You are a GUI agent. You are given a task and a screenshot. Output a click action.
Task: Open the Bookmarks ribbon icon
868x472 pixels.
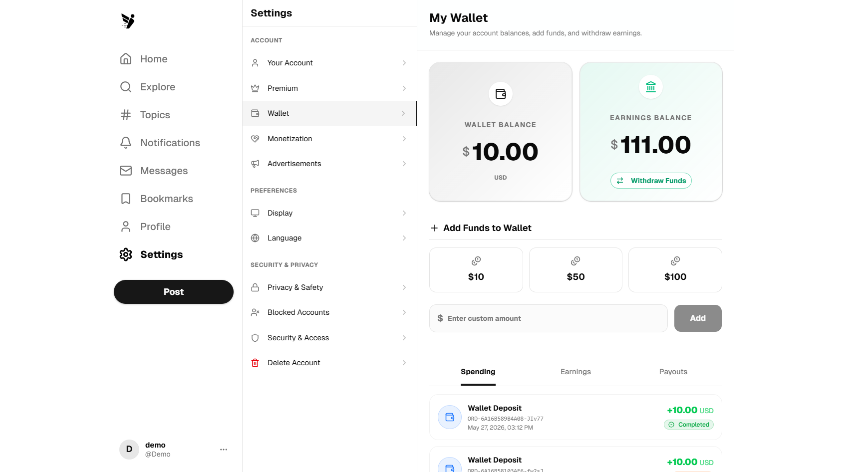126,199
